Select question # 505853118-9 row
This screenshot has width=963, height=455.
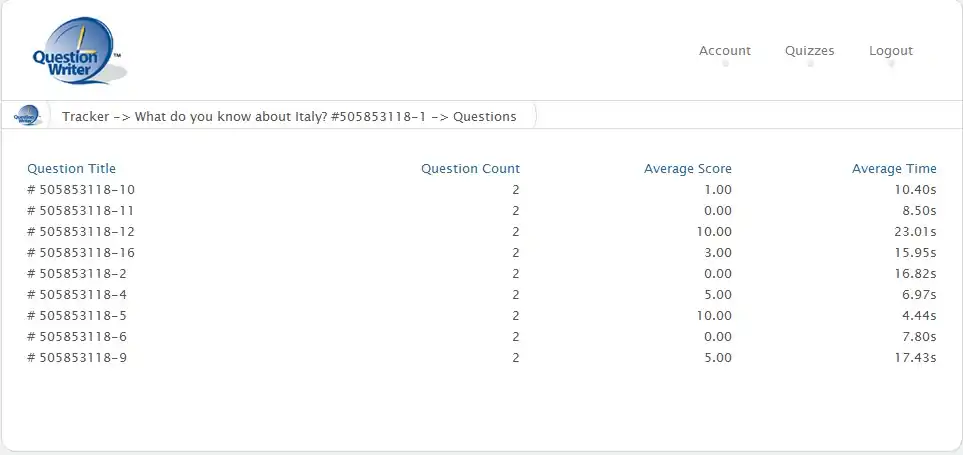point(77,357)
